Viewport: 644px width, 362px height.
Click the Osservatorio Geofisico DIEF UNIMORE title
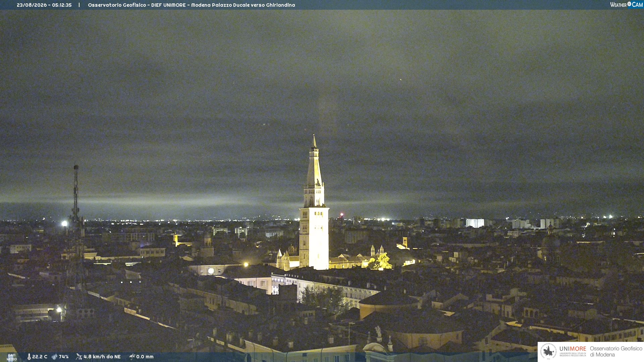192,5
